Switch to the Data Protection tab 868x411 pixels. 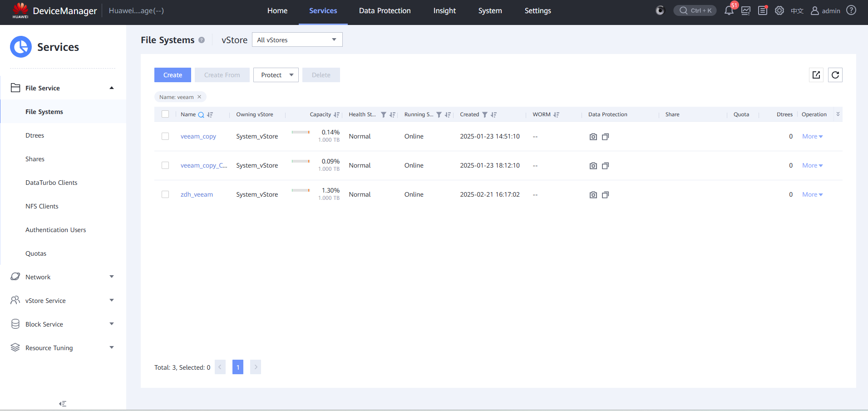pyautogui.click(x=385, y=11)
